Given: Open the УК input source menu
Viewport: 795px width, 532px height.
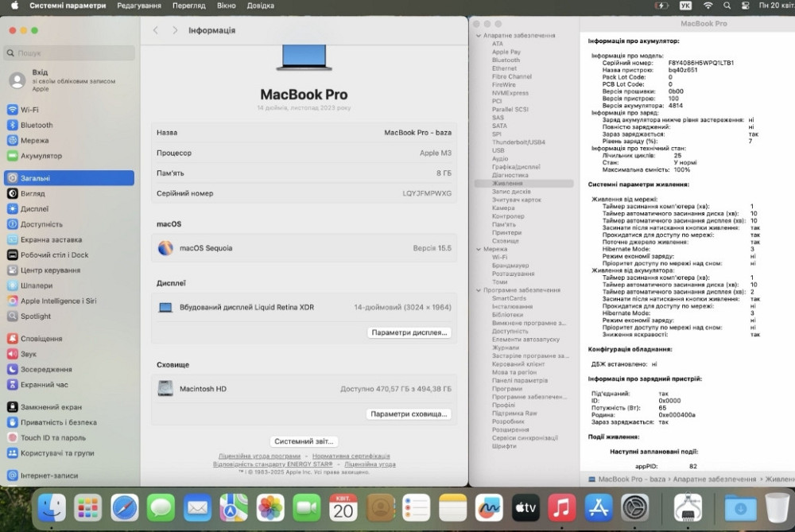Looking at the screenshot, I should pos(685,6).
